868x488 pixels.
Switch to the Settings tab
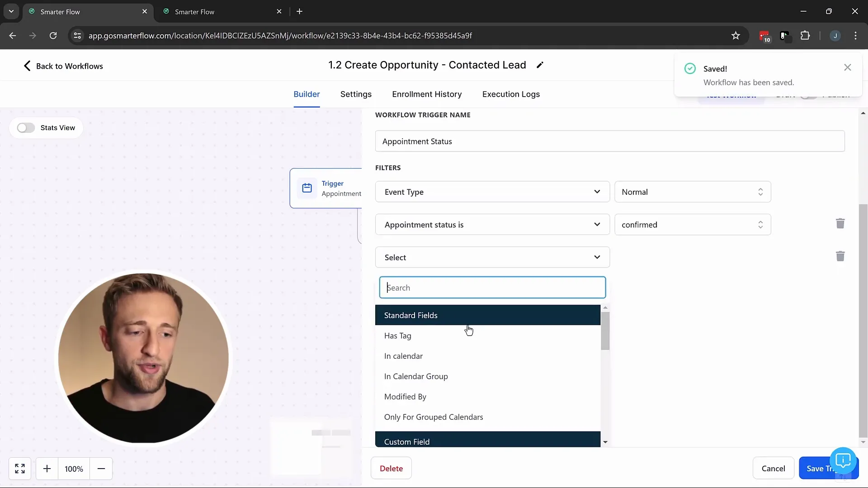pos(356,94)
